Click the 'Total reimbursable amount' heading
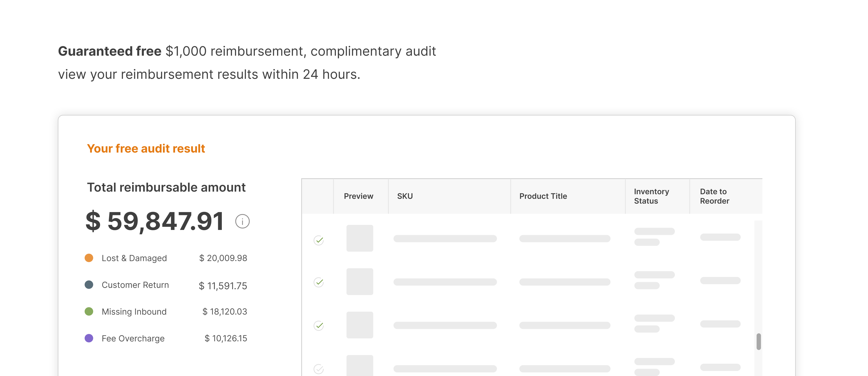Screen dimensions: 868x376 (166, 187)
